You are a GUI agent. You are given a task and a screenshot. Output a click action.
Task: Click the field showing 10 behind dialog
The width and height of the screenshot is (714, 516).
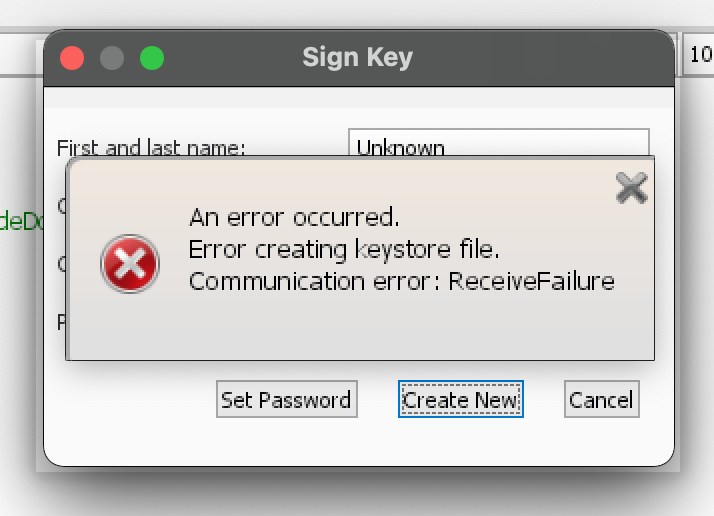click(x=698, y=57)
